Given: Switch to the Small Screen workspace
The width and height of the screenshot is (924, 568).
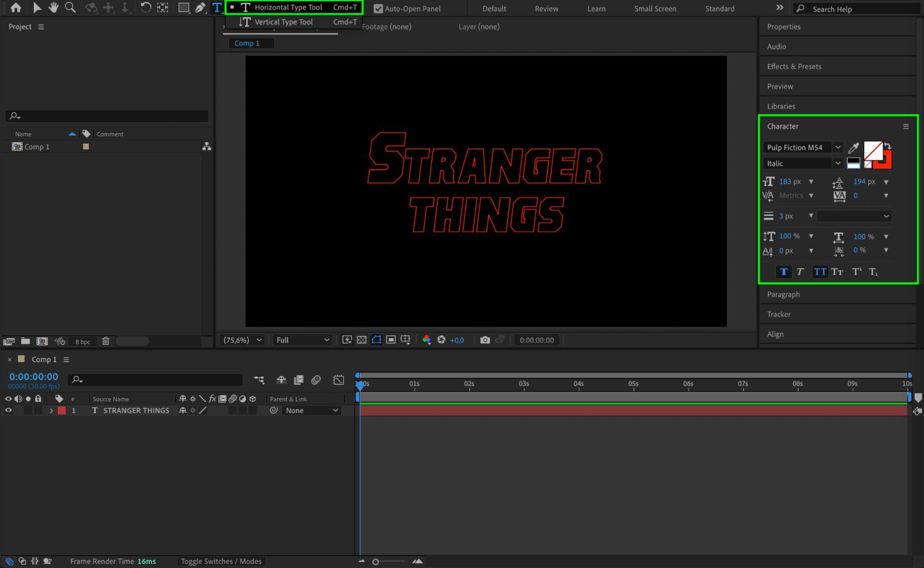Looking at the screenshot, I should [x=655, y=9].
